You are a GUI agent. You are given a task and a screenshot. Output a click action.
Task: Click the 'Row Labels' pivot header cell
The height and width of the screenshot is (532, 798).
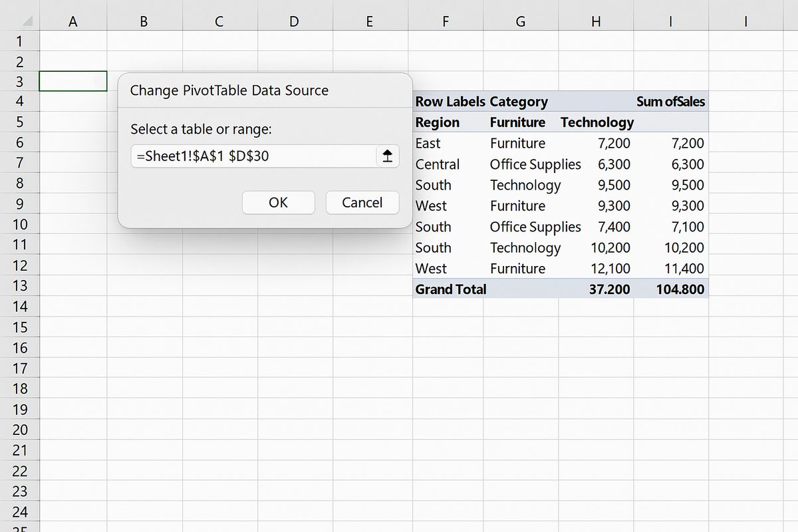[x=450, y=102]
